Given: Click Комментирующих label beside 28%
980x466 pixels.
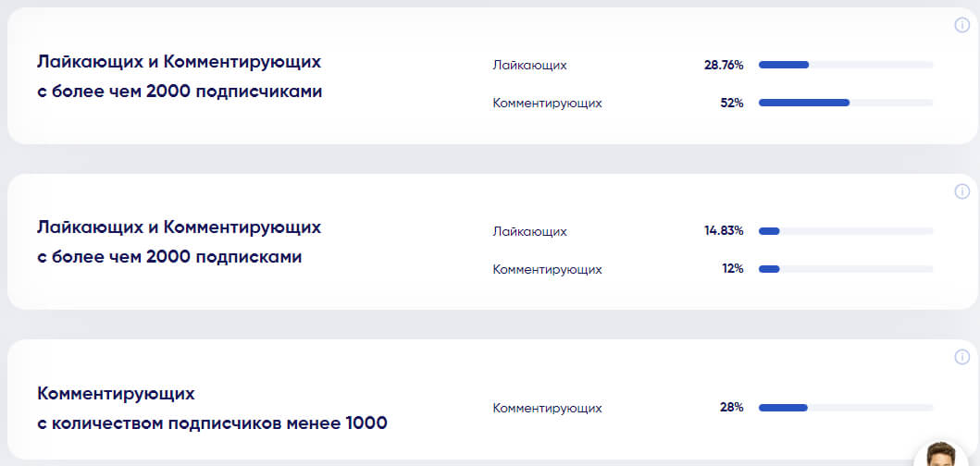Looking at the screenshot, I should [x=547, y=408].
